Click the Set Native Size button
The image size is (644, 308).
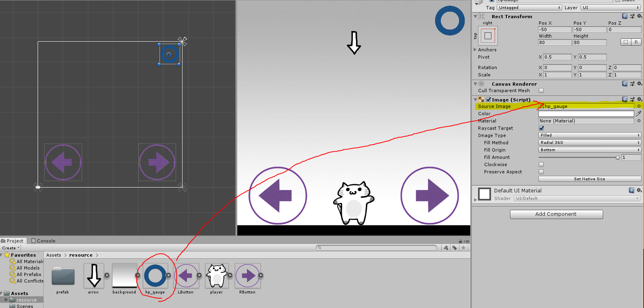589,179
